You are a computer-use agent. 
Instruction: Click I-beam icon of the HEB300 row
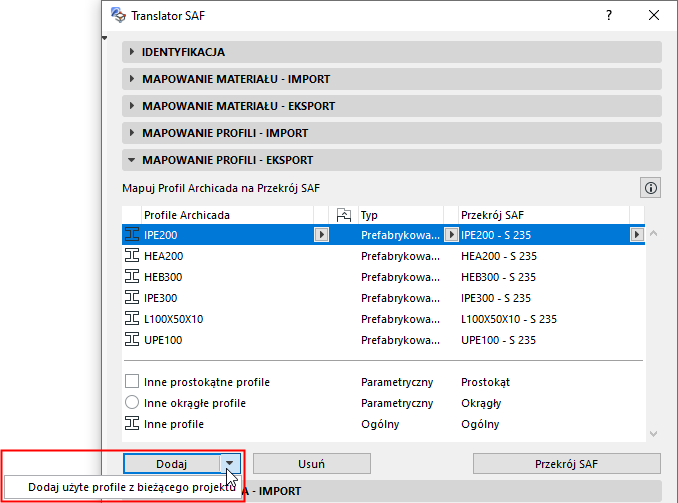point(132,277)
